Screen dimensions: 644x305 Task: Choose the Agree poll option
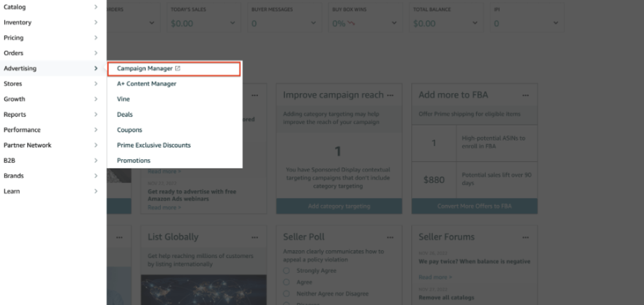pos(286,282)
